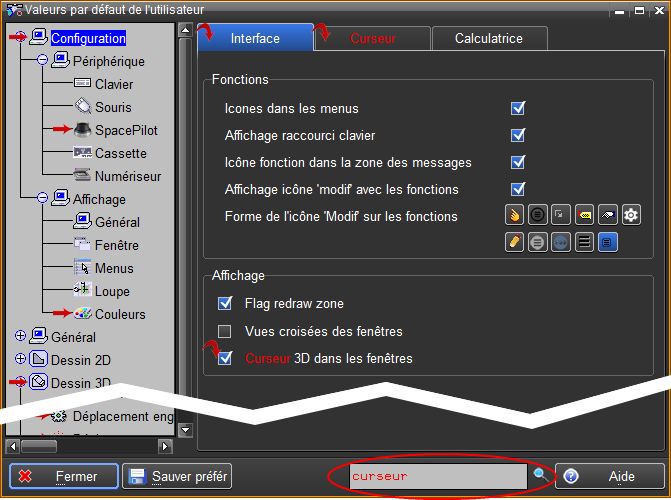Disable 'Icones dans les menus' checkbox
The image size is (671, 500).
(518, 108)
